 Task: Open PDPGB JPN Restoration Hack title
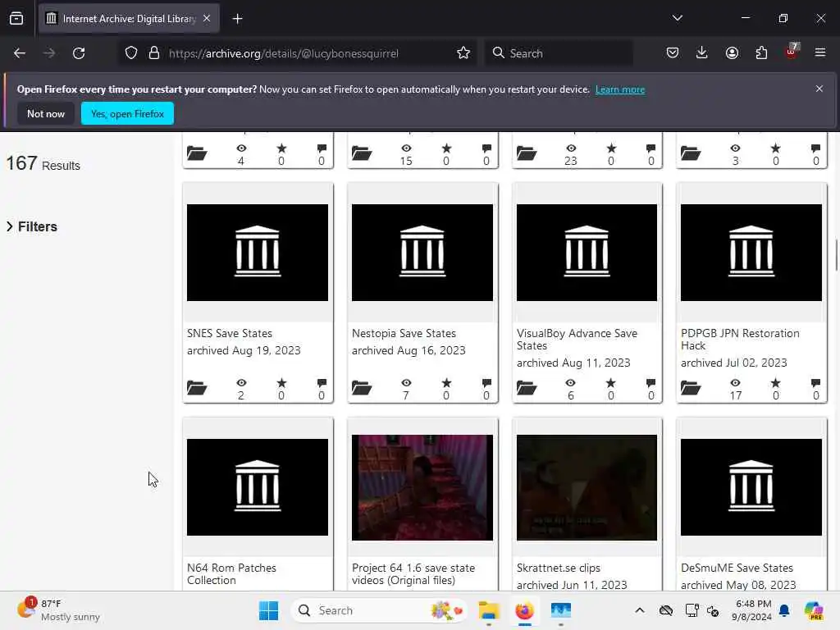point(740,339)
